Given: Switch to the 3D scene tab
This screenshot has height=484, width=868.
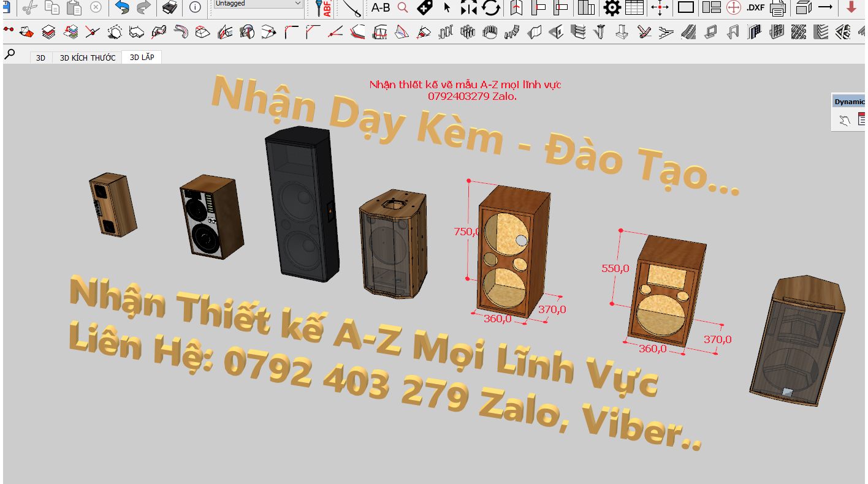Looking at the screenshot, I should (x=40, y=58).
